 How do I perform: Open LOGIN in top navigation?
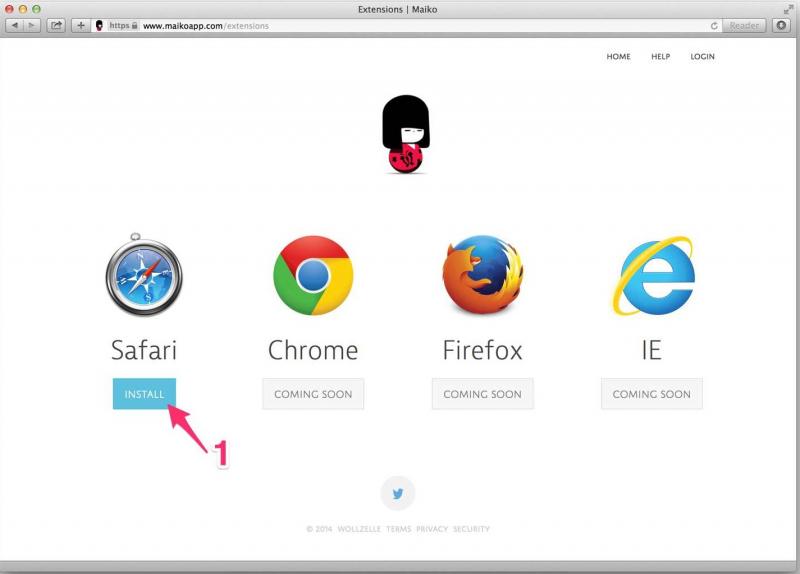[x=703, y=57]
